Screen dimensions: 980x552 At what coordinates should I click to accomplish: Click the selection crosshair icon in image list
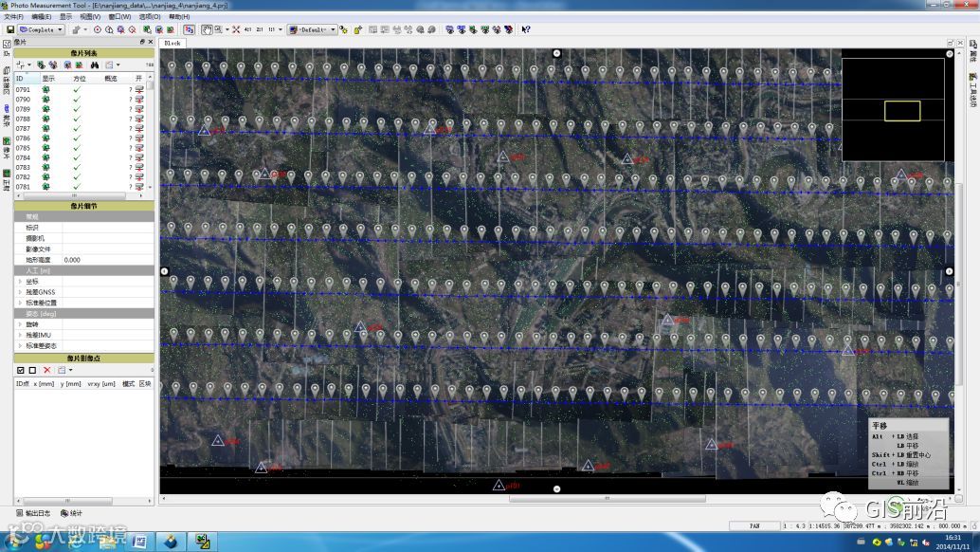pos(20,65)
